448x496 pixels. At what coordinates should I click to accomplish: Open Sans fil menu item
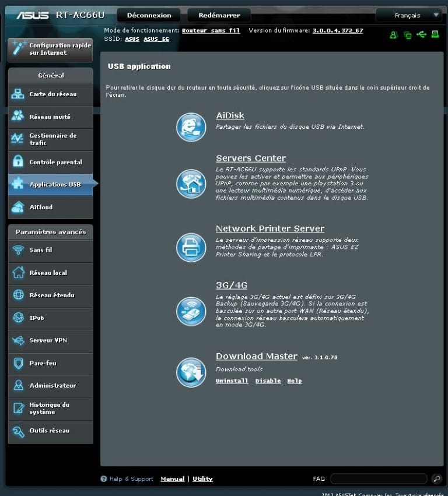coord(51,250)
